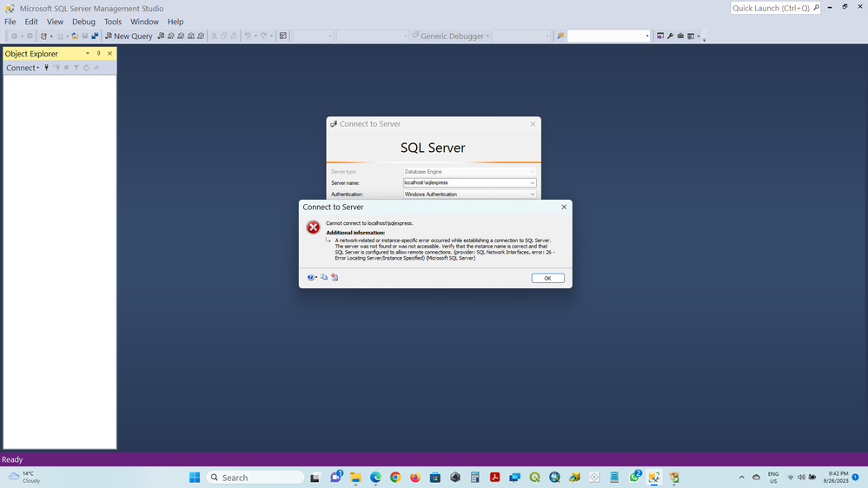Click the Open File folder icon
868x488 pixels.
(x=75, y=36)
